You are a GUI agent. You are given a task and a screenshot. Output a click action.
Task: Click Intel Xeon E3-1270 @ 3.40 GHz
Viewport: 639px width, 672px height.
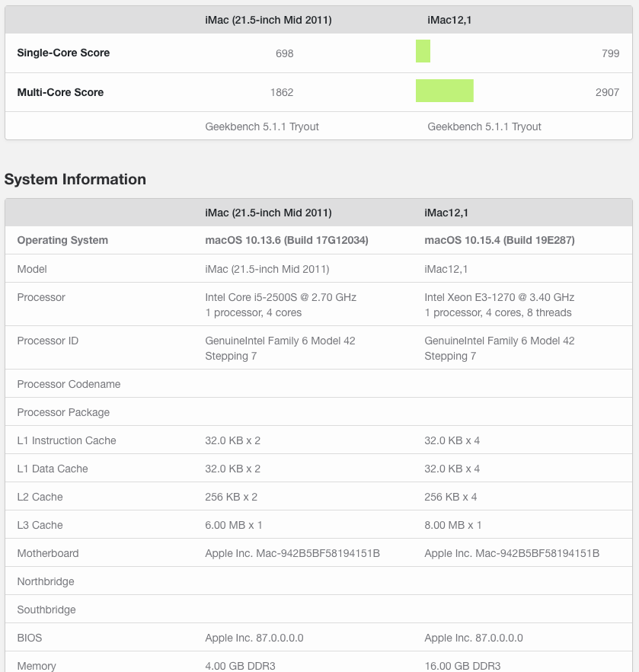pos(500,297)
